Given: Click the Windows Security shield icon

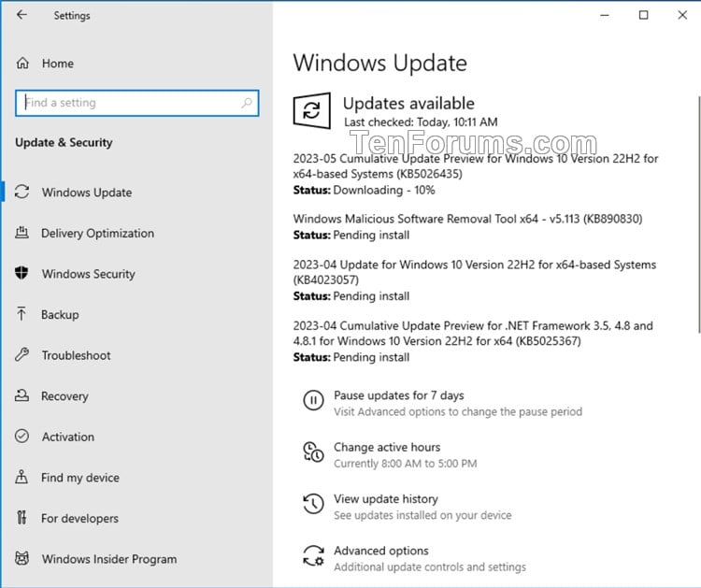Looking at the screenshot, I should [x=21, y=273].
